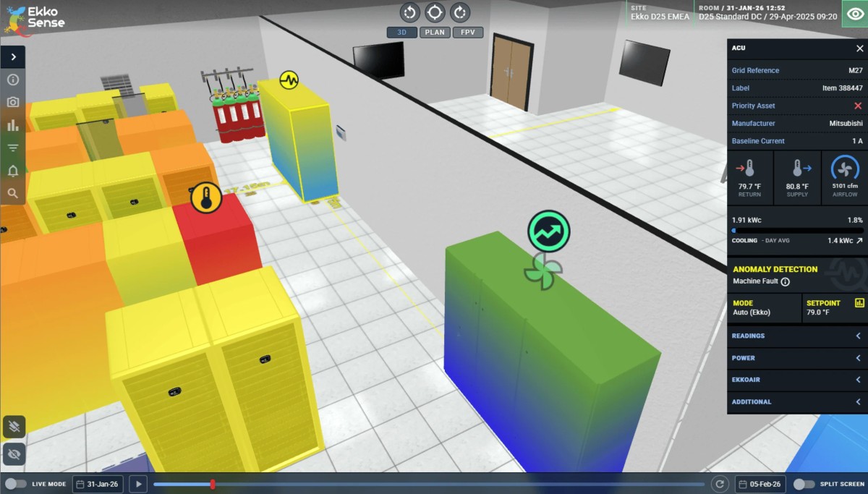Open the camera snapshot tool

[x=13, y=103]
